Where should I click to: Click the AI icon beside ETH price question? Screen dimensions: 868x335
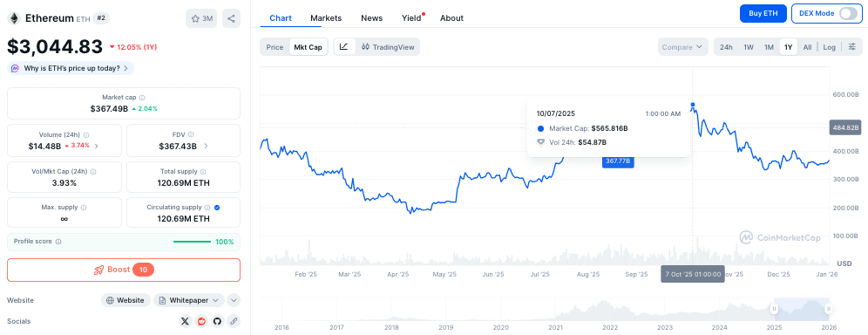pos(16,69)
